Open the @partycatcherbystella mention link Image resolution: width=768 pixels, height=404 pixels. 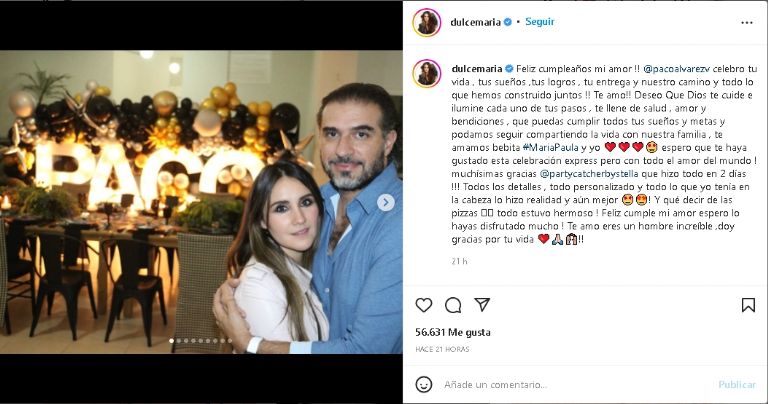pos(589,174)
